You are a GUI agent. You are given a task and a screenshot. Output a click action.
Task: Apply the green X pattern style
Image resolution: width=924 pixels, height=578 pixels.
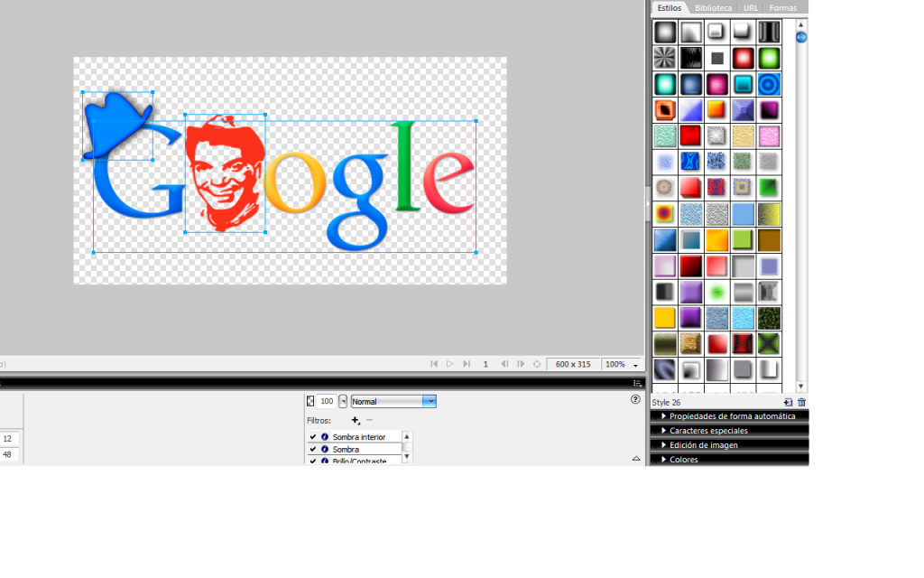click(x=769, y=344)
